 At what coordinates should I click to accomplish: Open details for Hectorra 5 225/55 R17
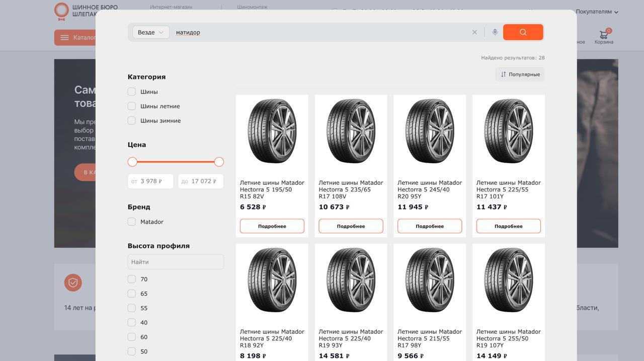point(509,226)
